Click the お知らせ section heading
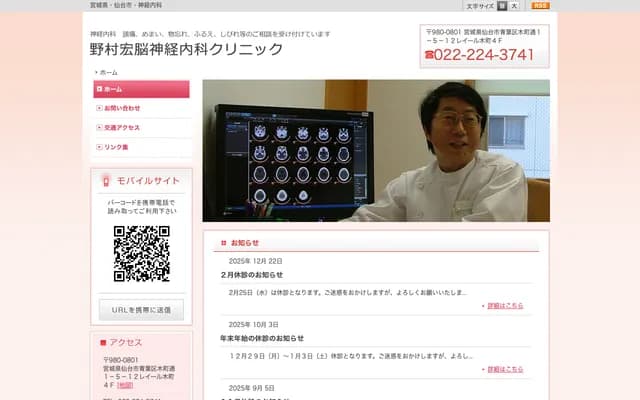Viewport: 640px width, 400px height. click(x=245, y=243)
